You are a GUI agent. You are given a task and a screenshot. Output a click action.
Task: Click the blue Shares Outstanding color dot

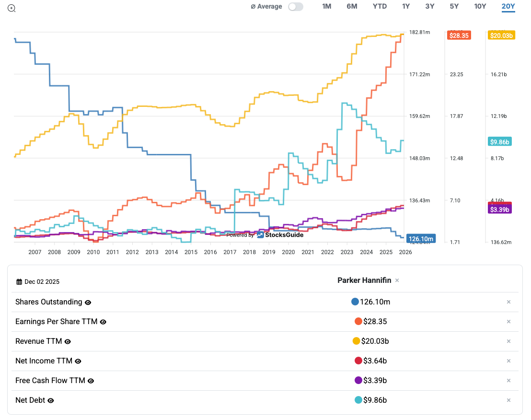point(355,302)
